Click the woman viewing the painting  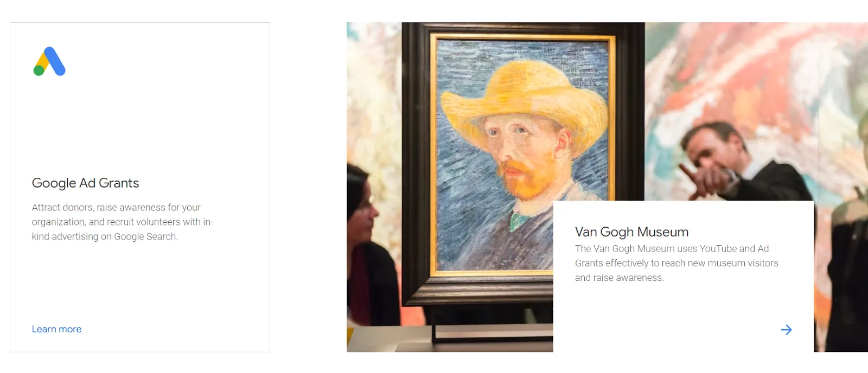(x=372, y=244)
